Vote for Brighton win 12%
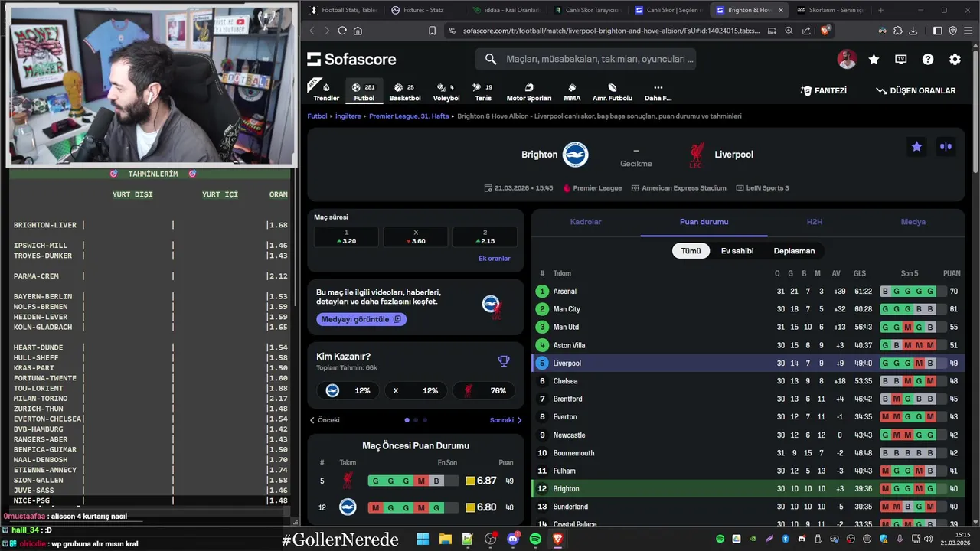The image size is (980, 551). click(x=348, y=390)
